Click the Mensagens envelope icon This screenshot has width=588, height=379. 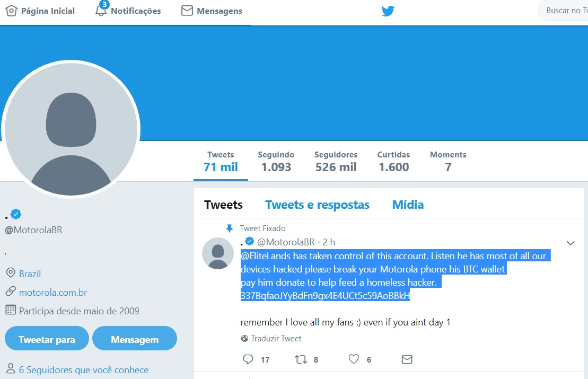click(x=187, y=11)
